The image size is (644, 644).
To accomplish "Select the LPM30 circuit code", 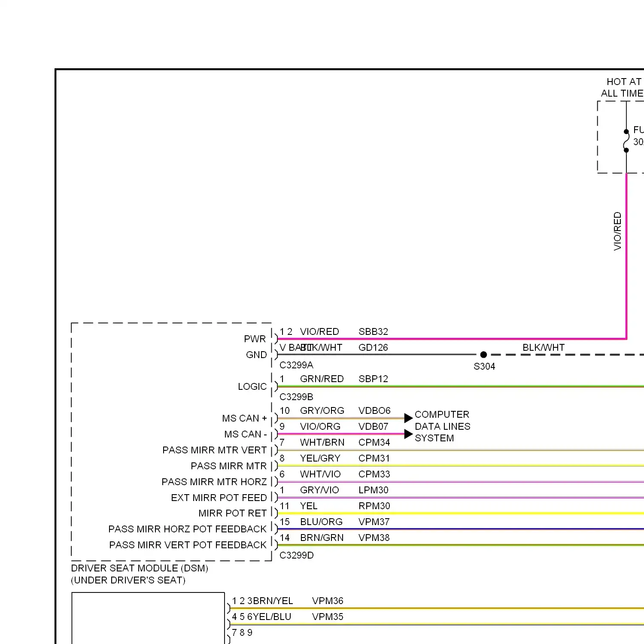I will pyautogui.click(x=373, y=490).
